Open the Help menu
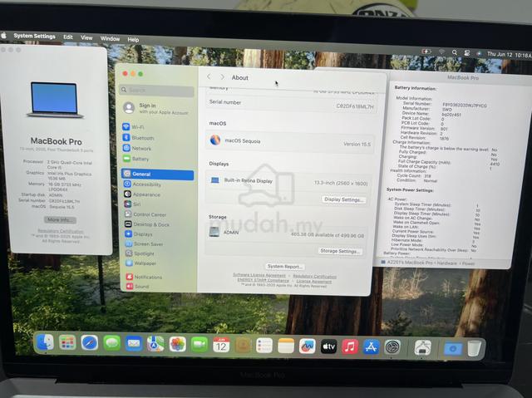 pyautogui.click(x=133, y=40)
